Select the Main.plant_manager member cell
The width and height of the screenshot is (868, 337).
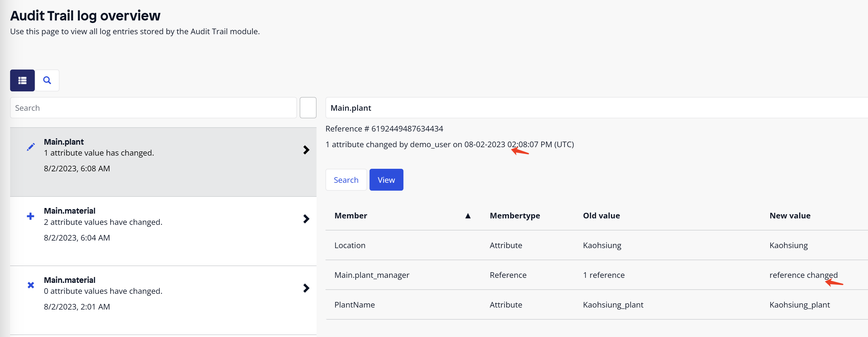click(x=372, y=275)
